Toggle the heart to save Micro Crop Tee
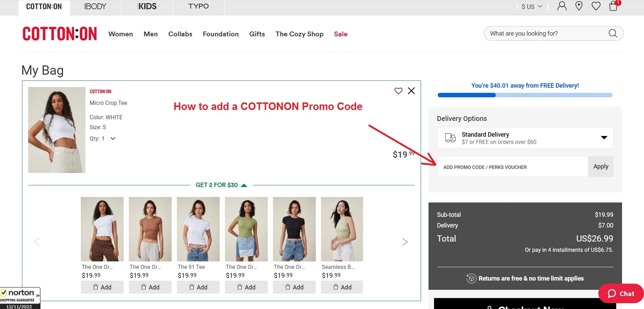644x309 pixels. [x=398, y=91]
